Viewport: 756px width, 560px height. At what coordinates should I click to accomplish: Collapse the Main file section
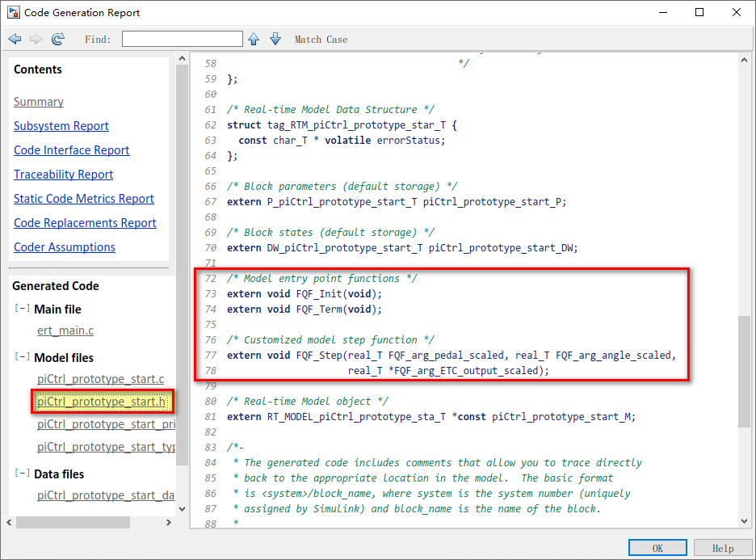(22, 308)
